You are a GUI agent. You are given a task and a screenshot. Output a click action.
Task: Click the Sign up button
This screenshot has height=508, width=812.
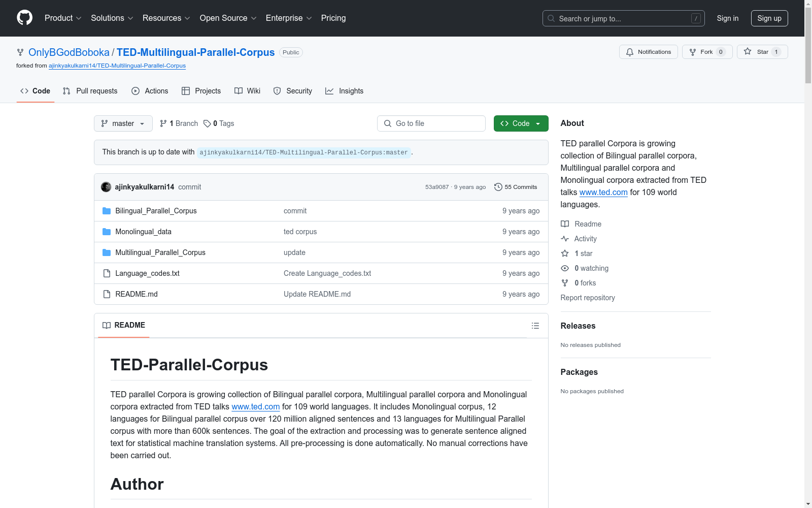click(769, 18)
